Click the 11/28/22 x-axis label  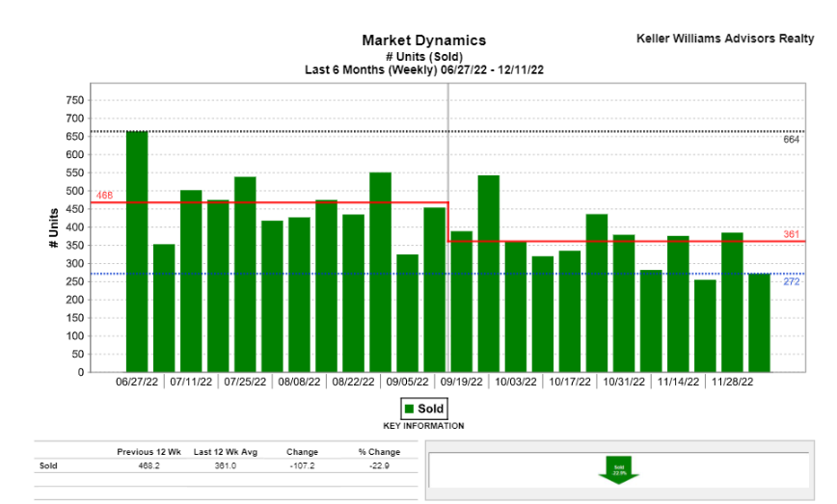[x=733, y=382]
